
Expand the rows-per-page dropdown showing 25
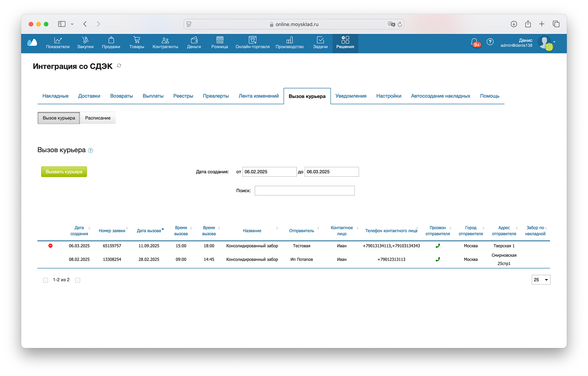point(541,280)
